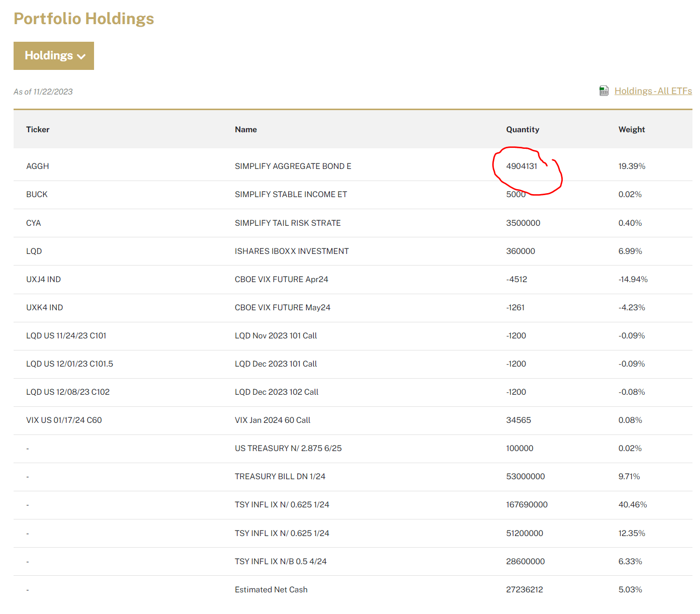Select quantity value 167690000

527,504
